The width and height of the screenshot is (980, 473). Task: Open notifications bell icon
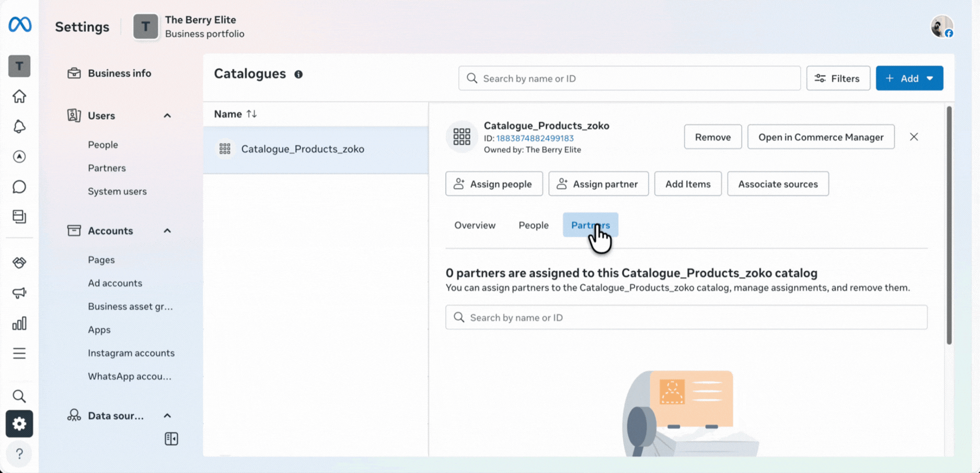point(19,126)
